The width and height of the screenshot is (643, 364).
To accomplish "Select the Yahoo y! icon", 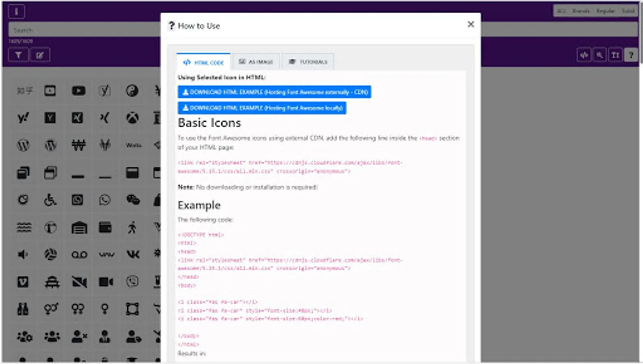I will tap(23, 118).
